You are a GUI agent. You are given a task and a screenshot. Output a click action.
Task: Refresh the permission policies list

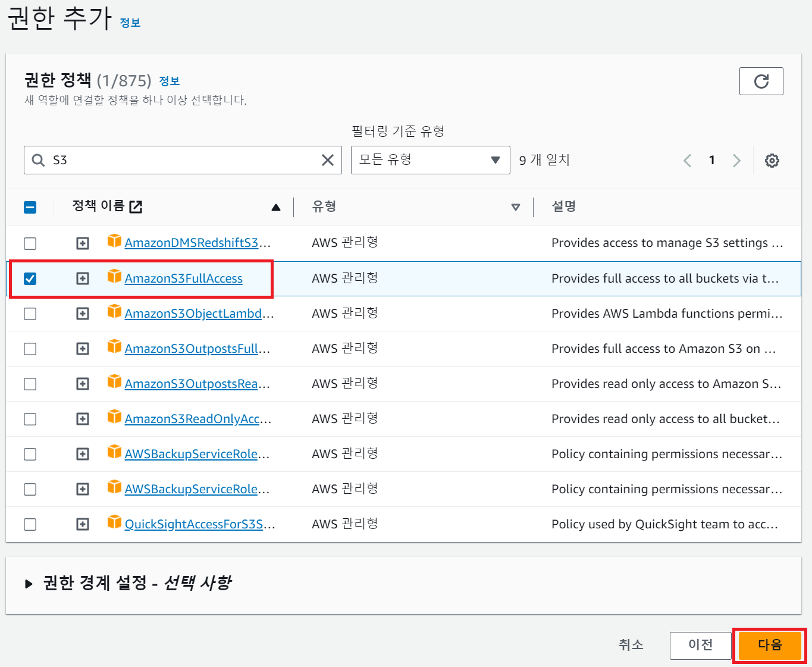pos(761,82)
